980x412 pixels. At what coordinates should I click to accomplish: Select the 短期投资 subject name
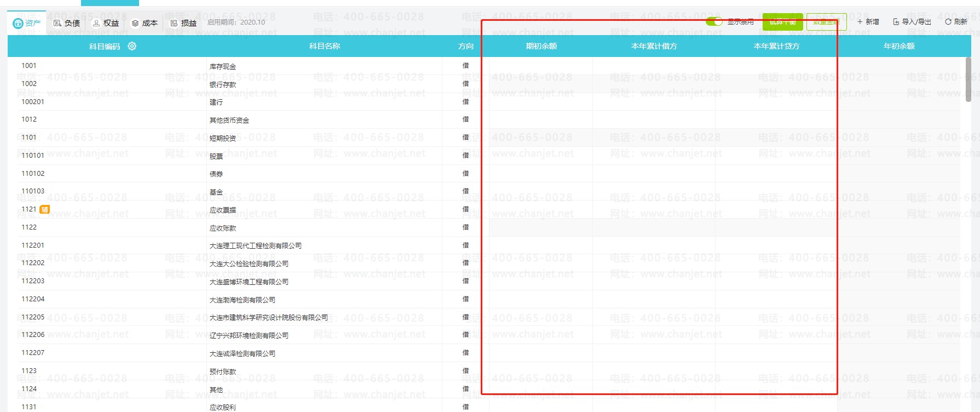223,138
